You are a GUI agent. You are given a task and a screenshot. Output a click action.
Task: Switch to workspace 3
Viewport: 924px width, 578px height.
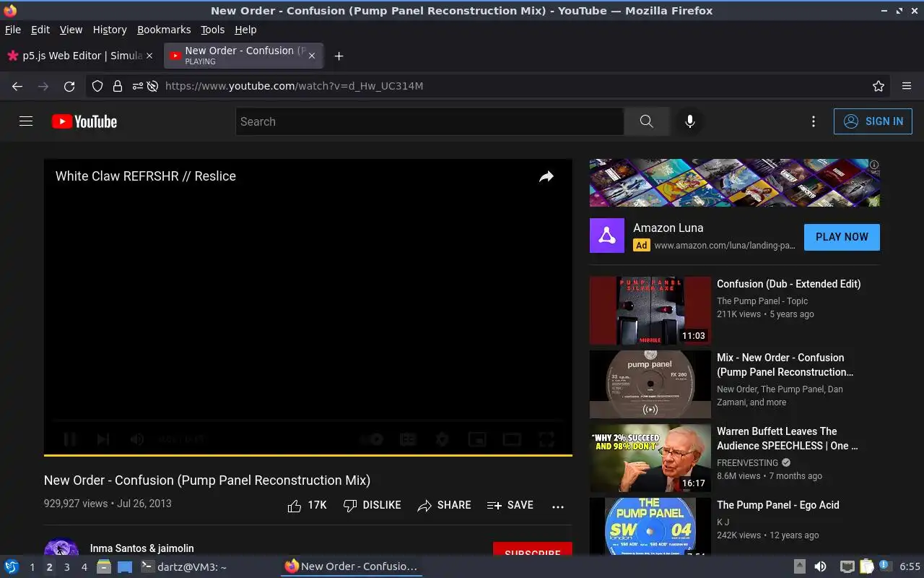pyautogui.click(x=67, y=567)
